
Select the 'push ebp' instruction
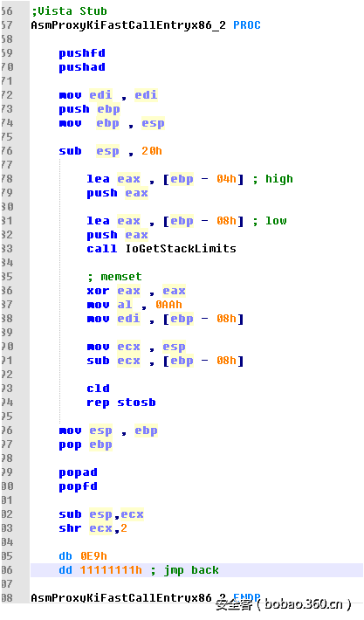[89, 109]
